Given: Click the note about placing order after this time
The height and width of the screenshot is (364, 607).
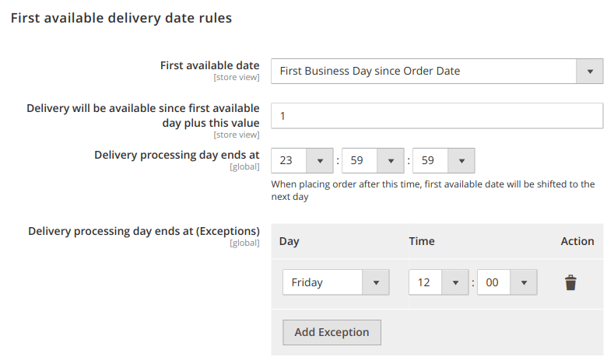Looking at the screenshot, I should [433, 191].
